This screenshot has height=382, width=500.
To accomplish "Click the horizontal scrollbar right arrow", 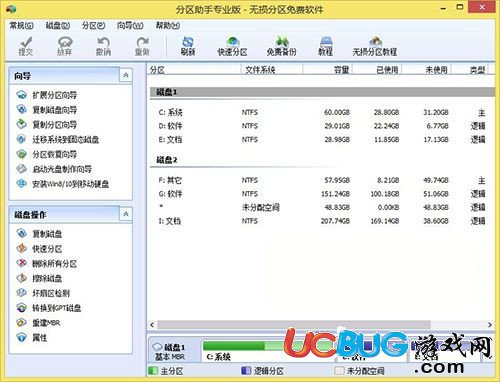I will [490, 325].
